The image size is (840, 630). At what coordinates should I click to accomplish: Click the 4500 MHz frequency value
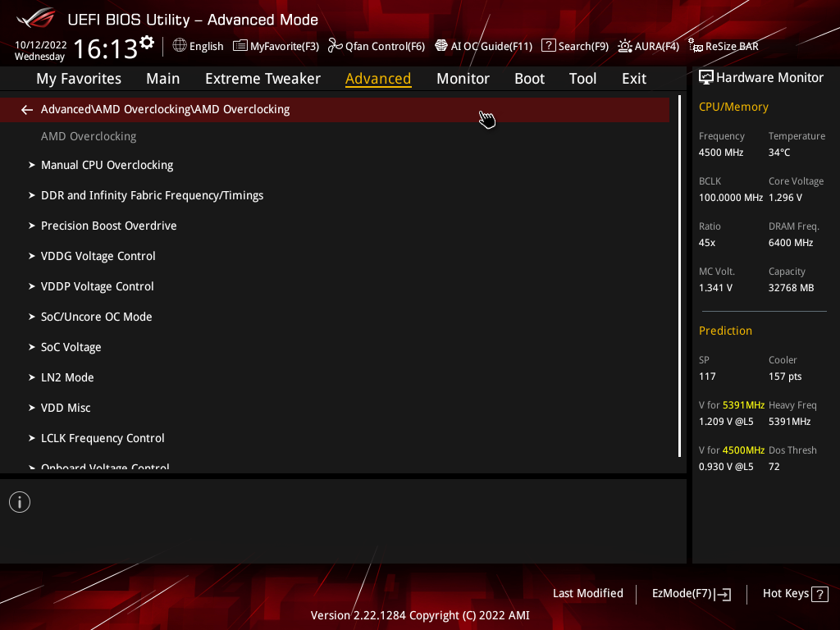coord(720,153)
